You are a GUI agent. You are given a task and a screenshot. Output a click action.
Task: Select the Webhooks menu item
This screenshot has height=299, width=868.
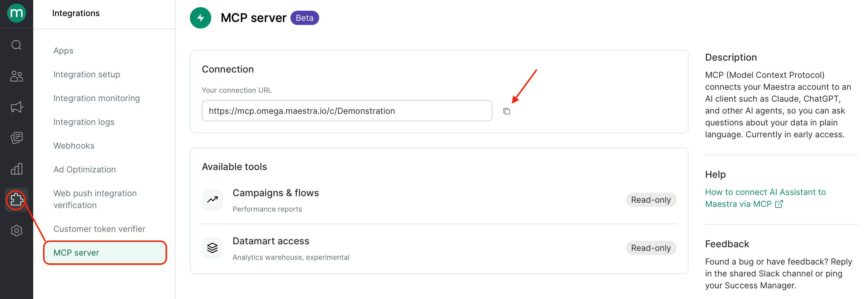click(74, 146)
